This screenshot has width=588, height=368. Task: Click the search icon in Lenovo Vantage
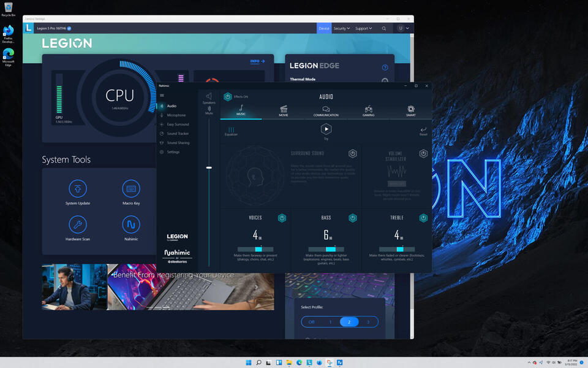pyautogui.click(x=383, y=29)
